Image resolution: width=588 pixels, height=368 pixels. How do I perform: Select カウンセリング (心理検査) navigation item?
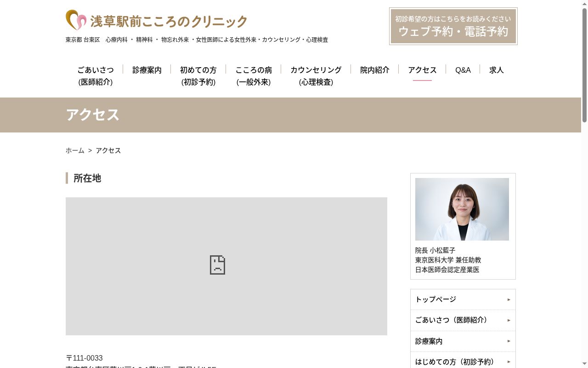point(316,76)
